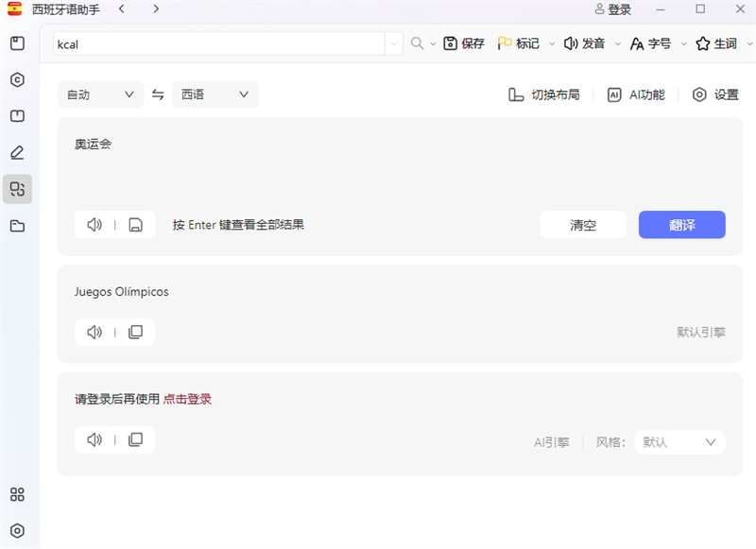756x549 pixels.
Task: Open the 风格 默认 style dropdown
Action: click(679, 442)
